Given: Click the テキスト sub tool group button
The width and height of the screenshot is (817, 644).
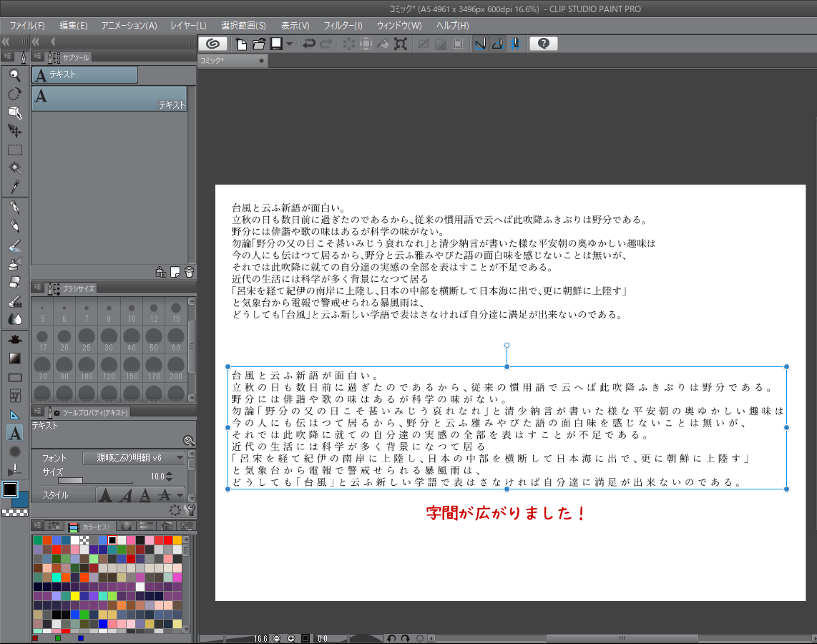Looking at the screenshot, I should point(84,74).
